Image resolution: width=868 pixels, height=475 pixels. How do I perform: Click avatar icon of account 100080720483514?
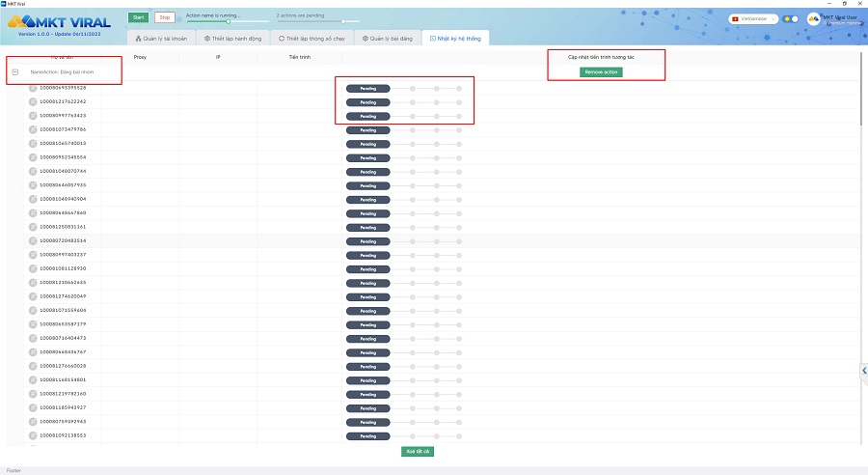click(33, 240)
